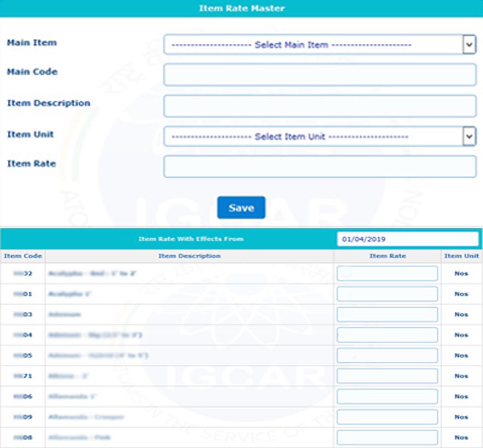Enter rate box for item code ending 02

387,273
